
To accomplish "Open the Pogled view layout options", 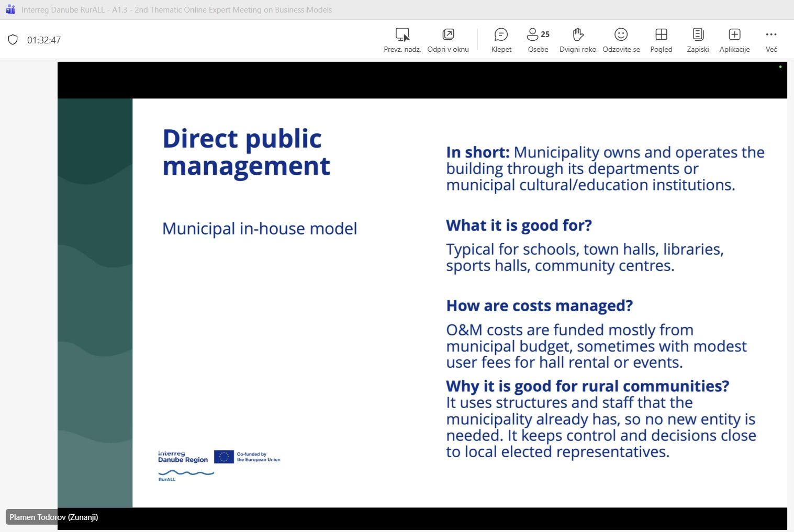I will tap(661, 35).
